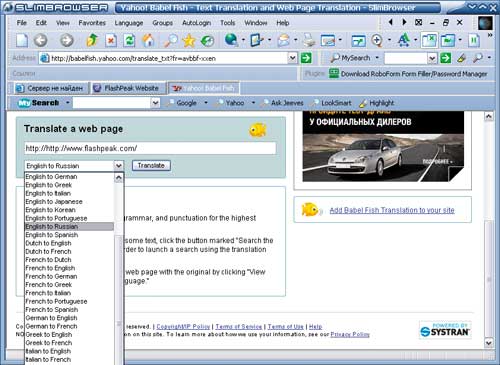Click the Up one level arrow icon
The height and width of the screenshot is (365, 500).
click(x=92, y=40)
